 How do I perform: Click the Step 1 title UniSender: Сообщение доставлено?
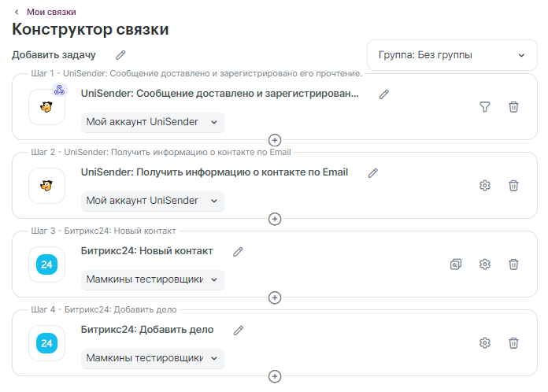(x=220, y=94)
